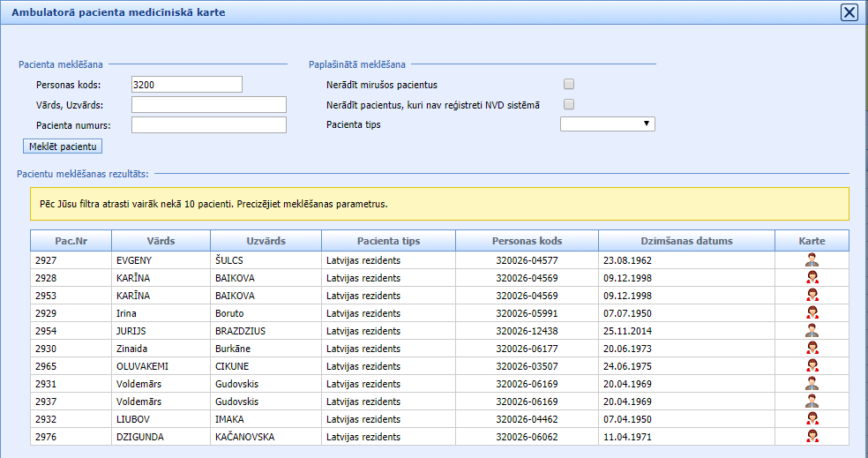Open medical card for EVGENY ŠULCS

tap(812, 259)
